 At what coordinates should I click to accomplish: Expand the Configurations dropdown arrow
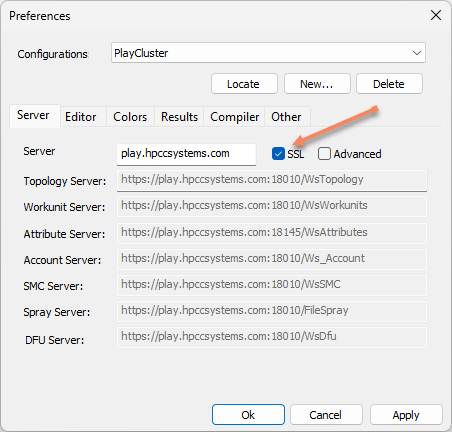click(417, 53)
